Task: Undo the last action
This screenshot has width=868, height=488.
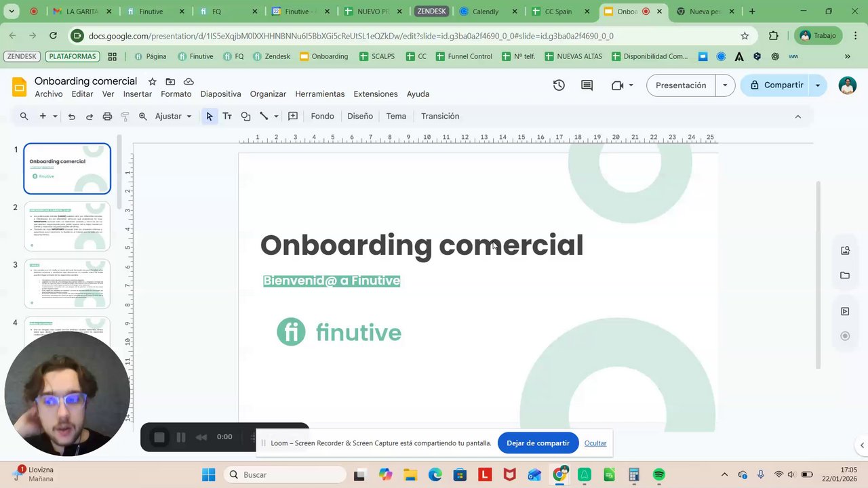Action: pos(71,117)
